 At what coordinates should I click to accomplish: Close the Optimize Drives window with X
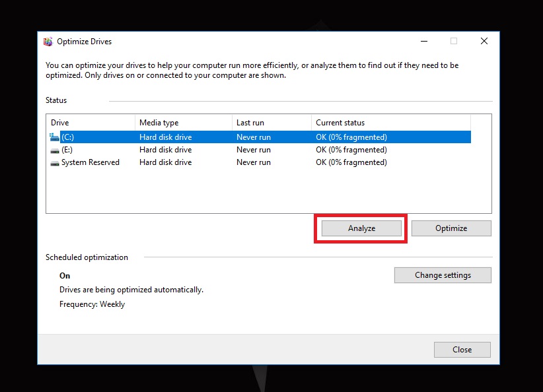tap(484, 41)
